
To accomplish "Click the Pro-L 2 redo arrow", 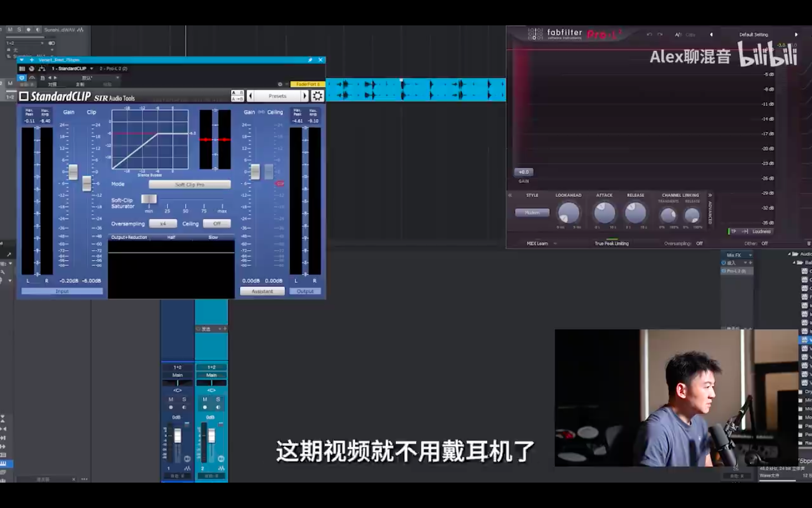I will (x=660, y=34).
